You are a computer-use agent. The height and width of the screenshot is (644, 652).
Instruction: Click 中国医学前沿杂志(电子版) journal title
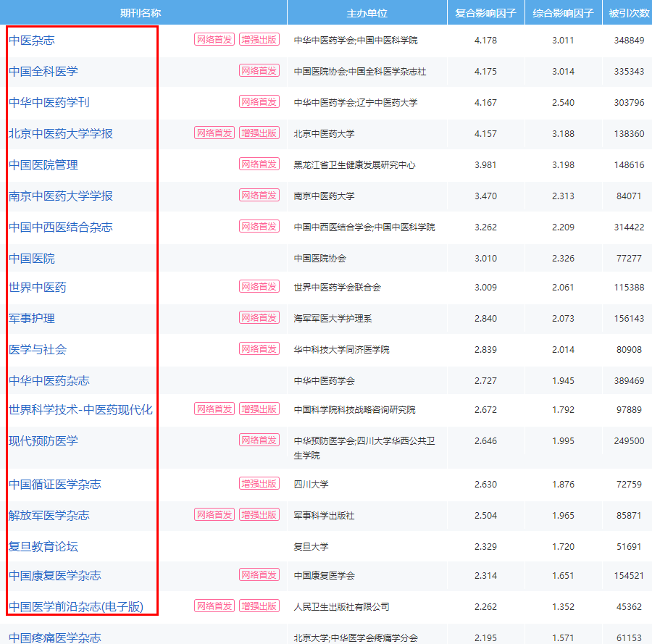76,606
